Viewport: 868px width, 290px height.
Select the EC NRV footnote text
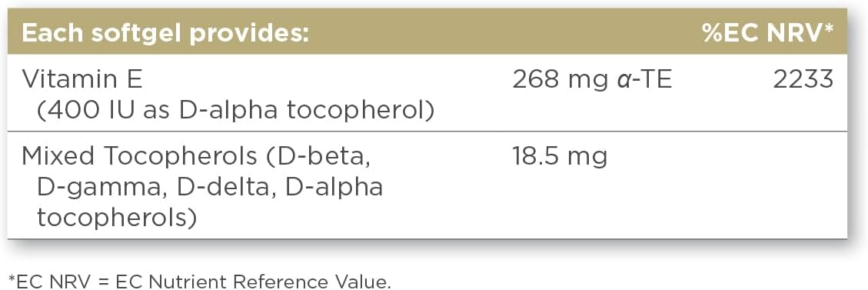pos(200,282)
